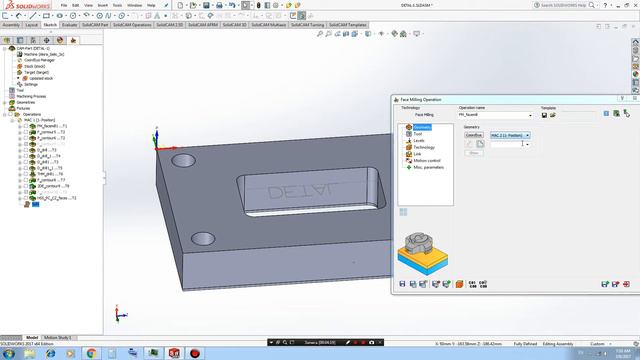
Task: Expand the HSS_PC_CZ_faces operation node
Action: point(20,198)
